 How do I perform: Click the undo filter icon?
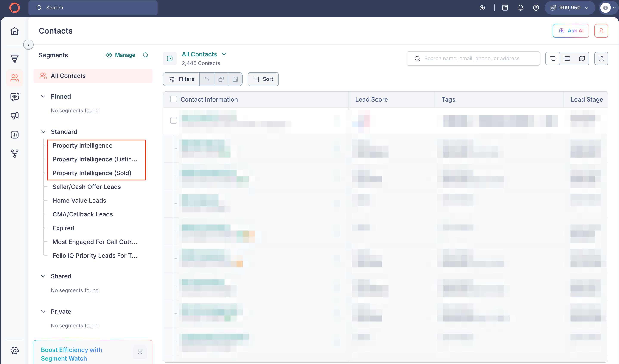[207, 79]
